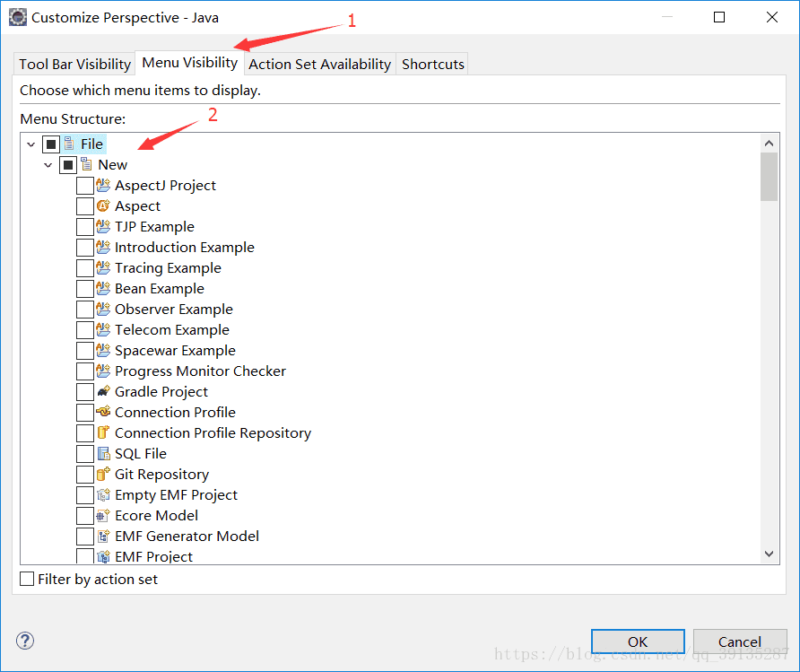Select the Tracing Example row
The width and height of the screenshot is (800, 672).
tap(168, 268)
